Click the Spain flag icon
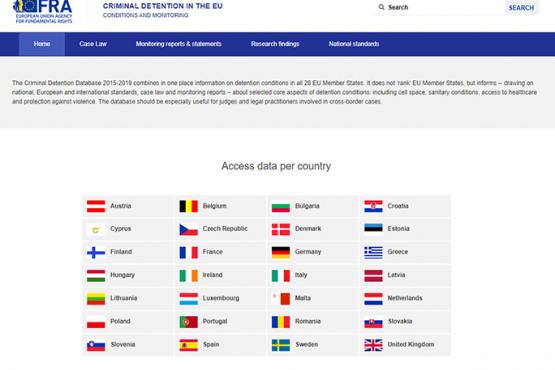Screen dimensions: 555x370 [188, 345]
